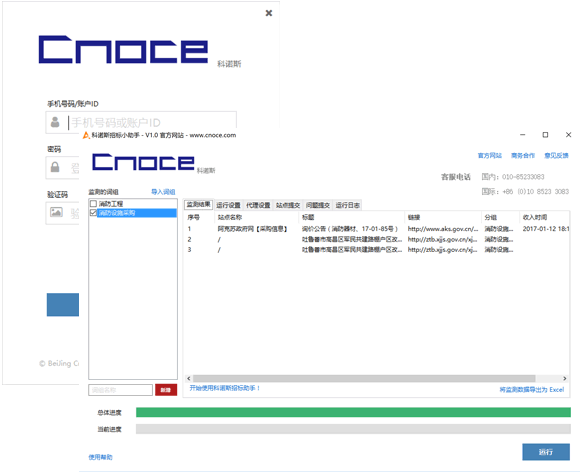Export monitoring data to Excel link

click(x=531, y=390)
